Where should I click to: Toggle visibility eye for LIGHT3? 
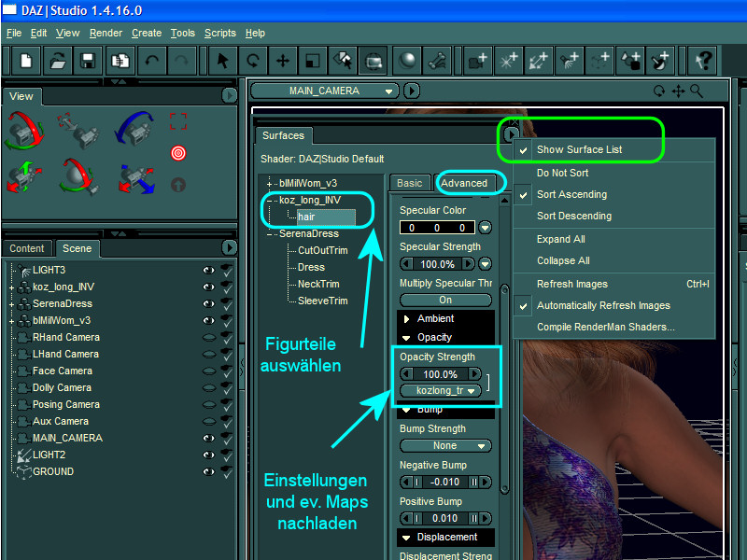click(208, 270)
